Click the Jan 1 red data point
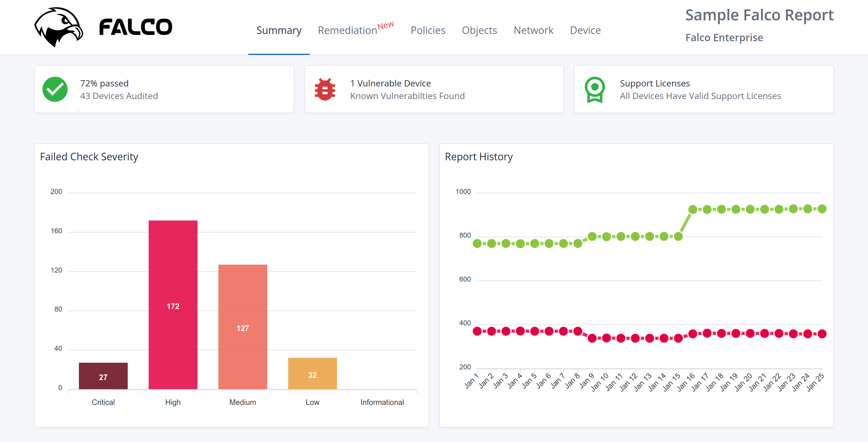The image size is (868, 442). pyautogui.click(x=477, y=331)
